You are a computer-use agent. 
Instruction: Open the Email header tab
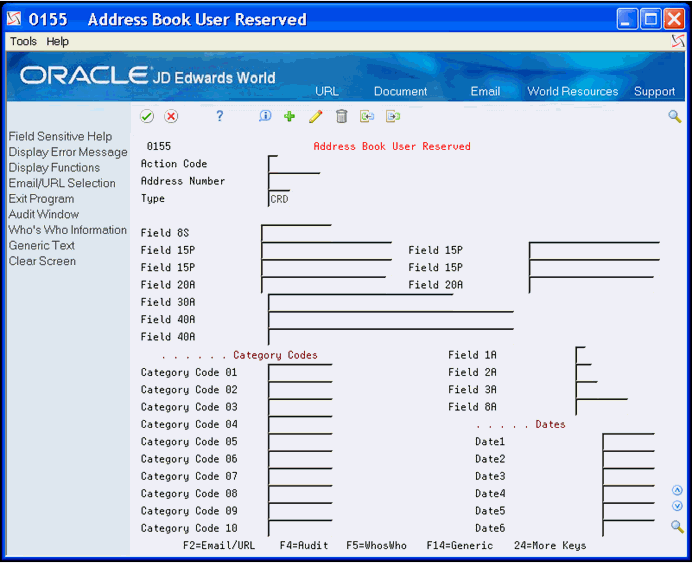pyautogui.click(x=485, y=91)
